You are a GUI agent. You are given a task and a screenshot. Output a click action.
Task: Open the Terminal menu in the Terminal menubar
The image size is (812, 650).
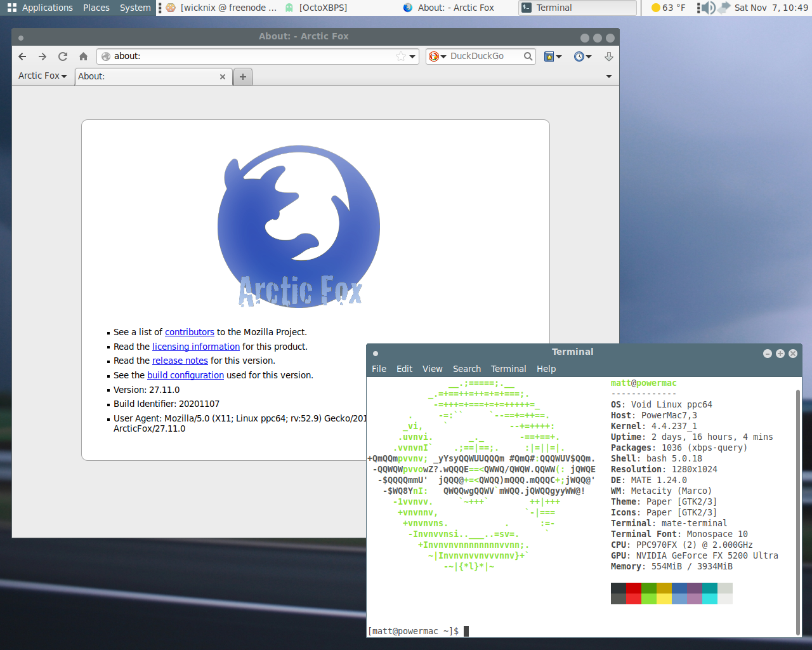tap(508, 369)
